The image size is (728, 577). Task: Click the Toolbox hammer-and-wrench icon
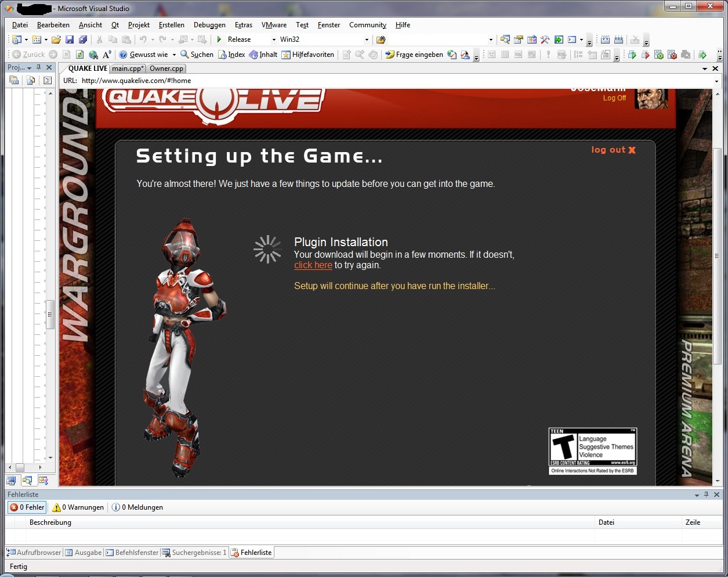click(545, 39)
